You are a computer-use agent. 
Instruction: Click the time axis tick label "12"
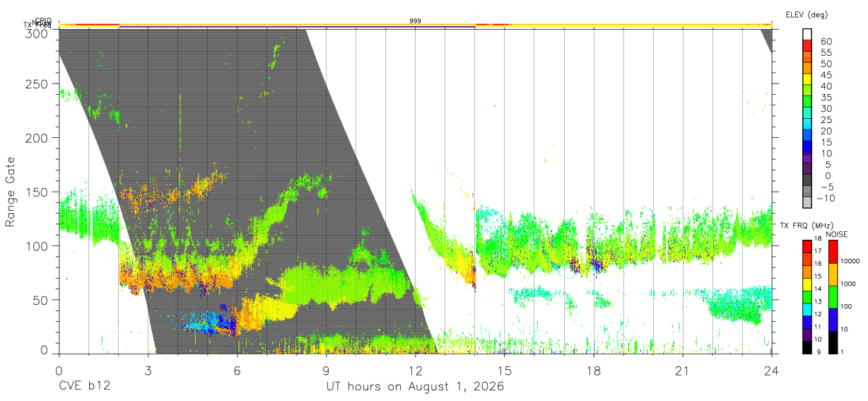415,371
